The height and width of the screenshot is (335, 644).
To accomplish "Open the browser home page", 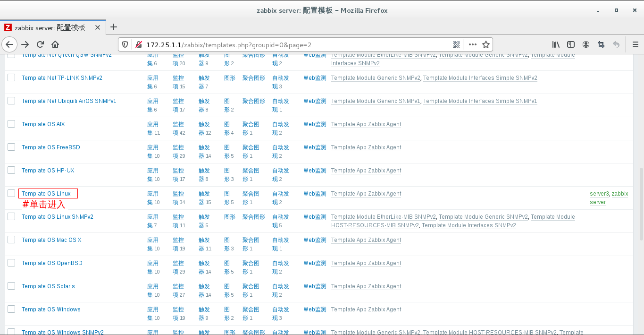I will click(x=55, y=44).
